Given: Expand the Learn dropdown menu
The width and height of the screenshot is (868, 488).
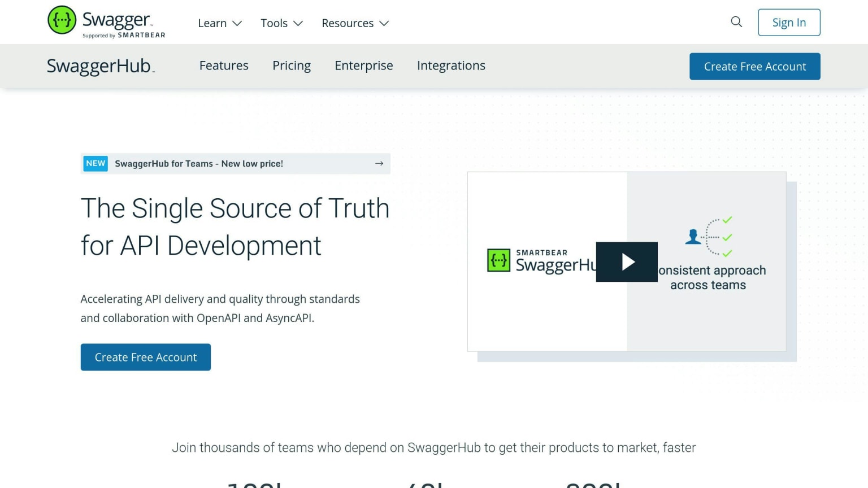Looking at the screenshot, I should [220, 23].
